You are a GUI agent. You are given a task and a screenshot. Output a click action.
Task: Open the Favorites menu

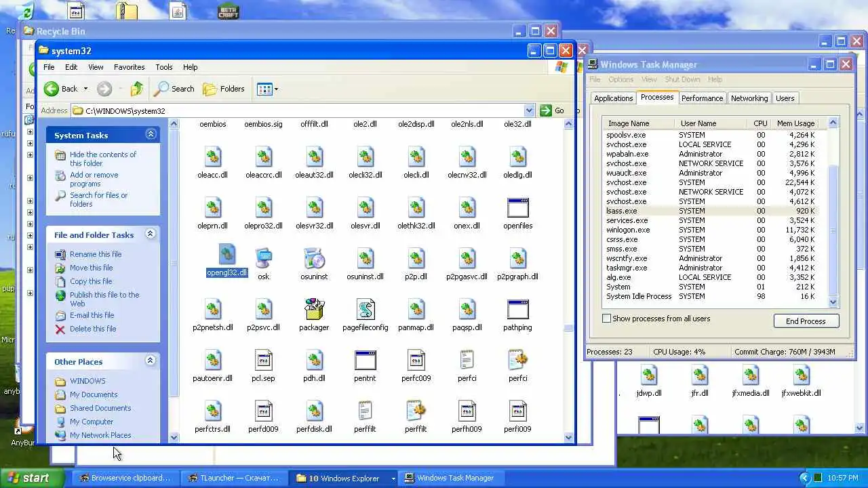pos(129,67)
